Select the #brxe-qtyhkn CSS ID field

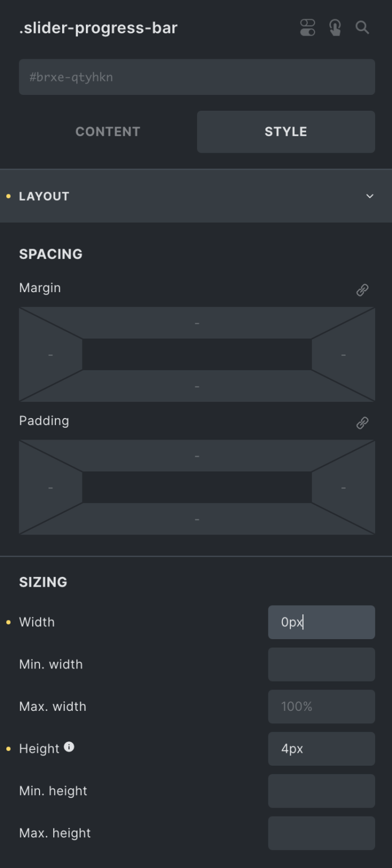pos(197,77)
